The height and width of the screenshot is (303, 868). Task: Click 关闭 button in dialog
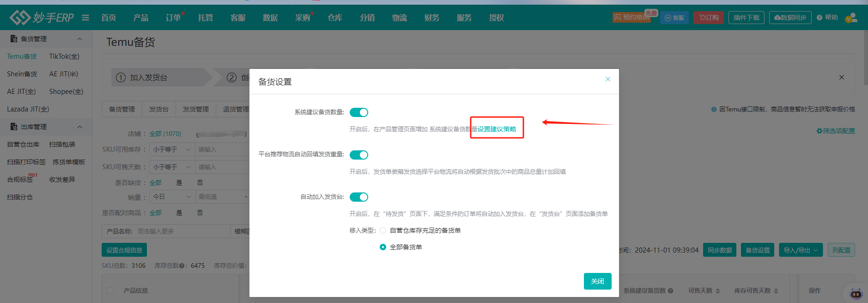[598, 281]
